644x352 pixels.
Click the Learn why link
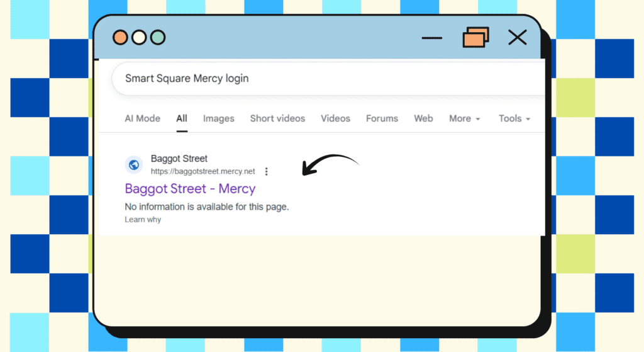(143, 219)
